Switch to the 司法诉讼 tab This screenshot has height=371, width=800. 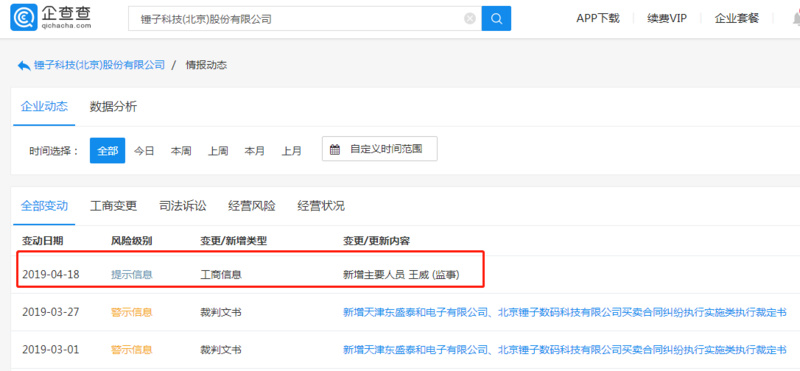click(x=183, y=206)
